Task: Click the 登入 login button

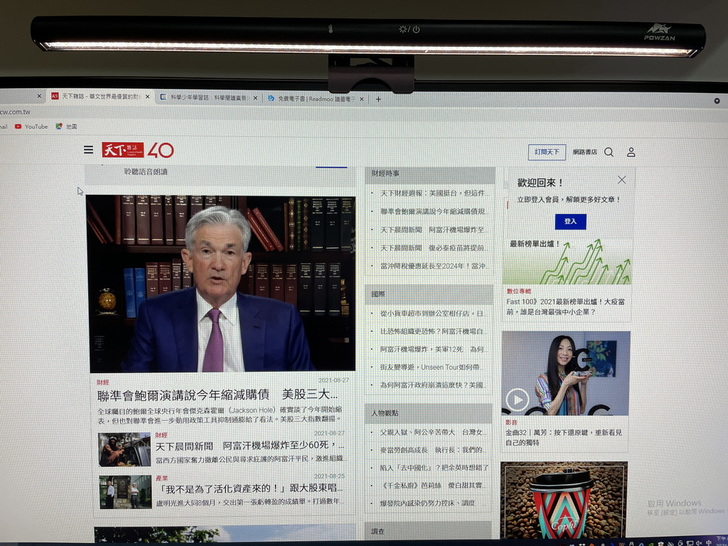Action: coord(570,221)
